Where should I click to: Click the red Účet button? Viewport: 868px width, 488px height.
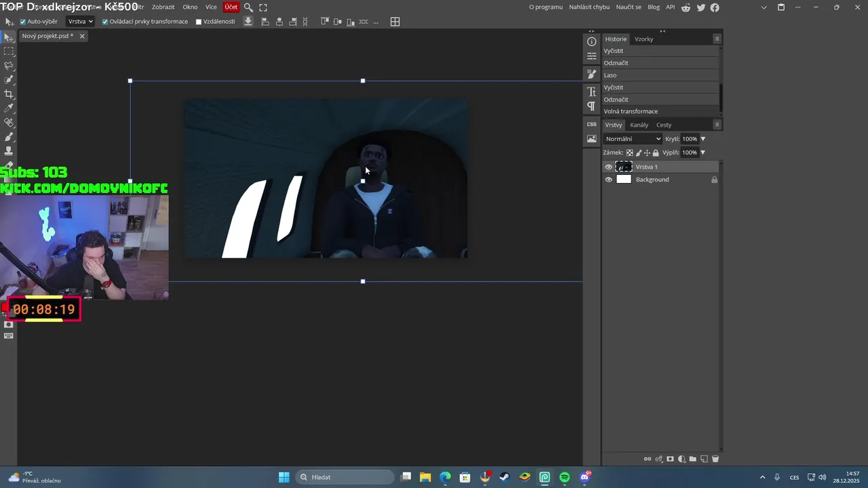click(231, 7)
